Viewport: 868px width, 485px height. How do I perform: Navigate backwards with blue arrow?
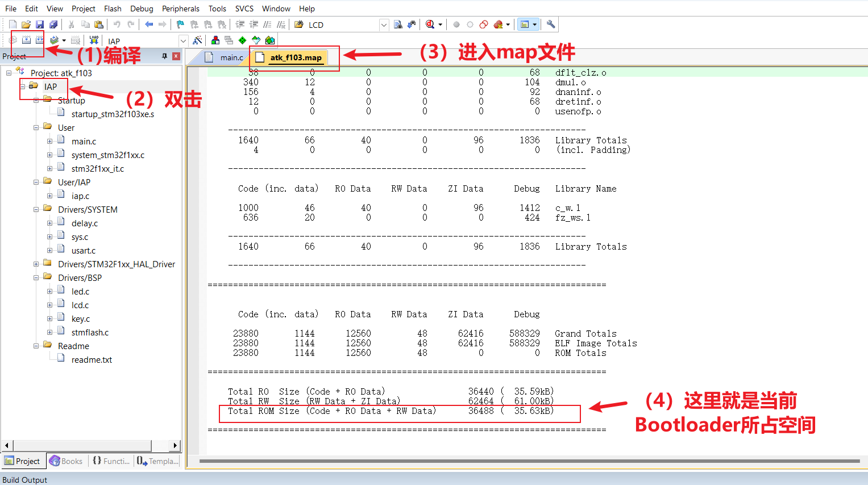[149, 24]
